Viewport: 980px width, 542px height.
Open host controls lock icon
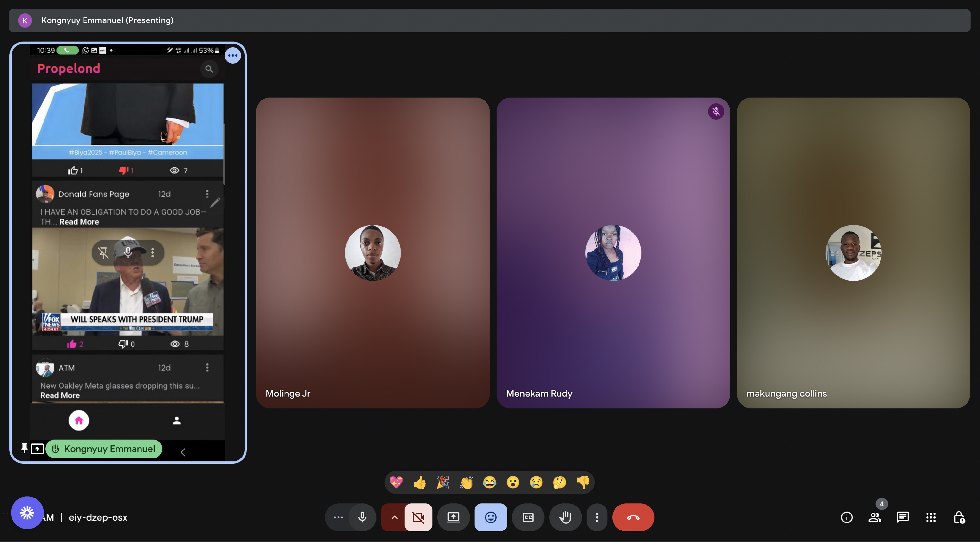[959, 517]
